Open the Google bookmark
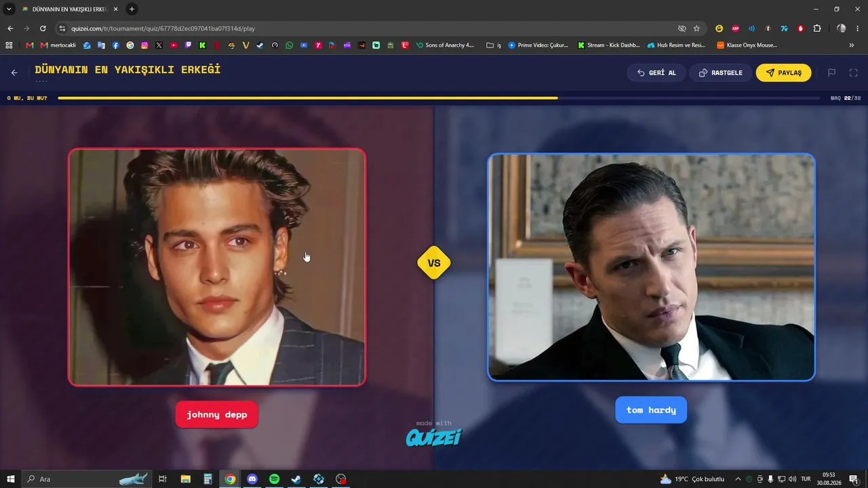Viewport: 868px width, 488px height. (x=130, y=45)
